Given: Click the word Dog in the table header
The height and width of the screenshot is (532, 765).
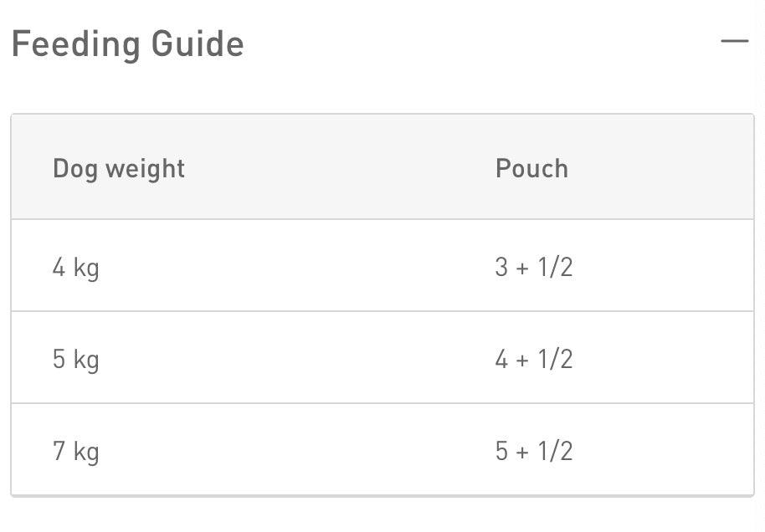Looking at the screenshot, I should 75,170.
